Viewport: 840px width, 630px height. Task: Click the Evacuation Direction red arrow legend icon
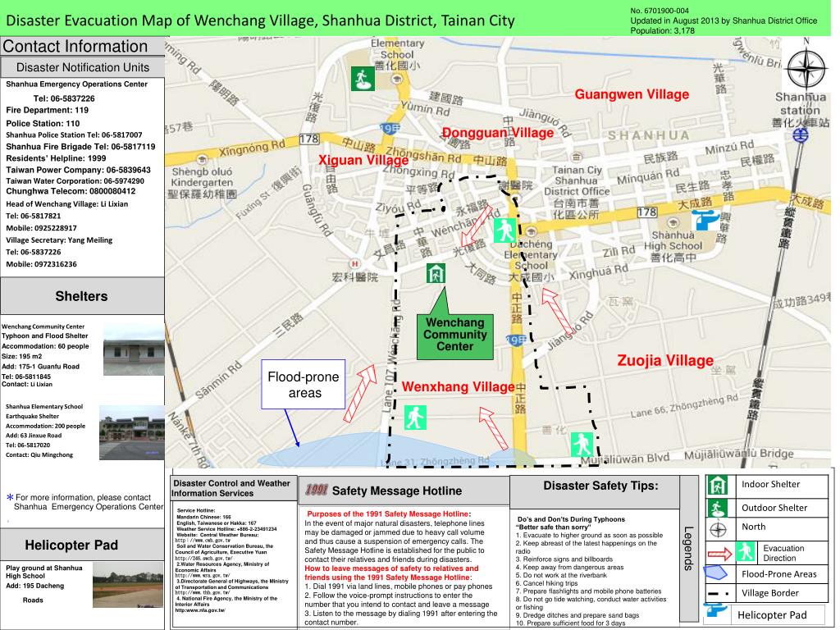719,554
